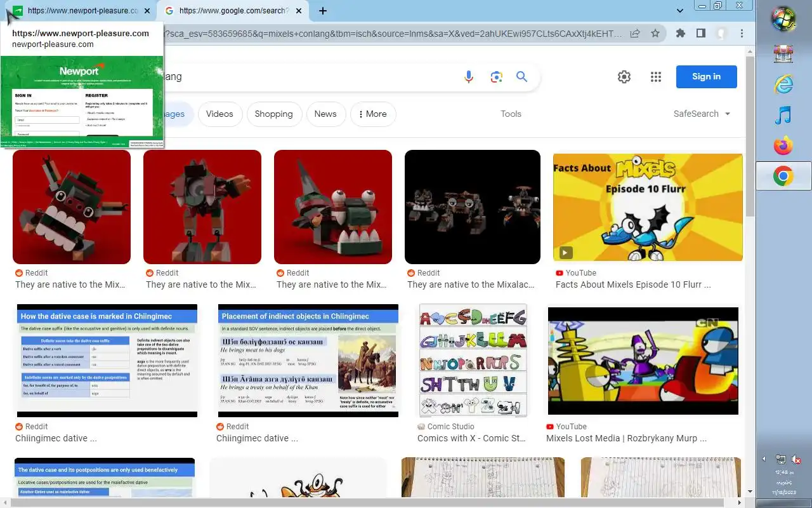812x508 pixels.
Task: Open 'Comics with X - Comic Studio' link
Action: click(471, 438)
